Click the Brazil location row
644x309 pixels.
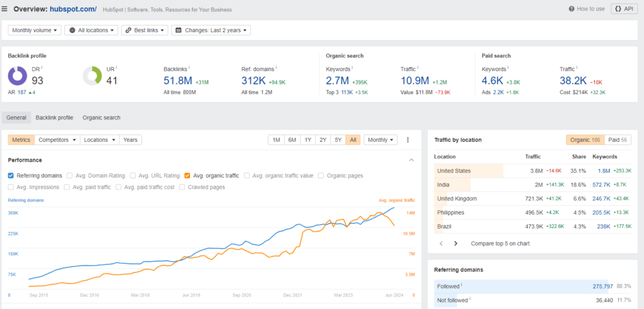point(533,226)
